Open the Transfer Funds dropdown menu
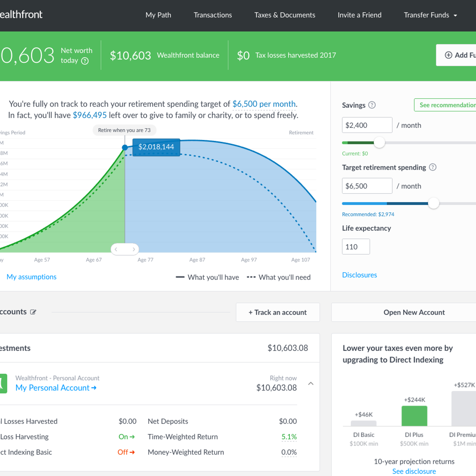 [430, 15]
